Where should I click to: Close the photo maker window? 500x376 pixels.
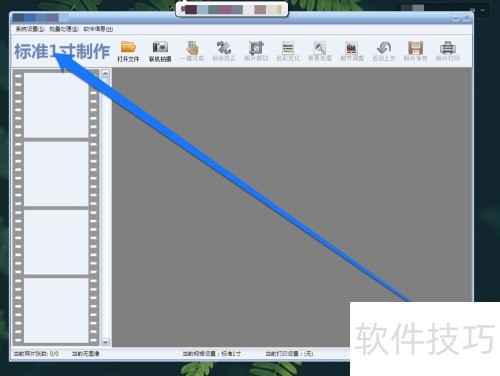pos(467,18)
